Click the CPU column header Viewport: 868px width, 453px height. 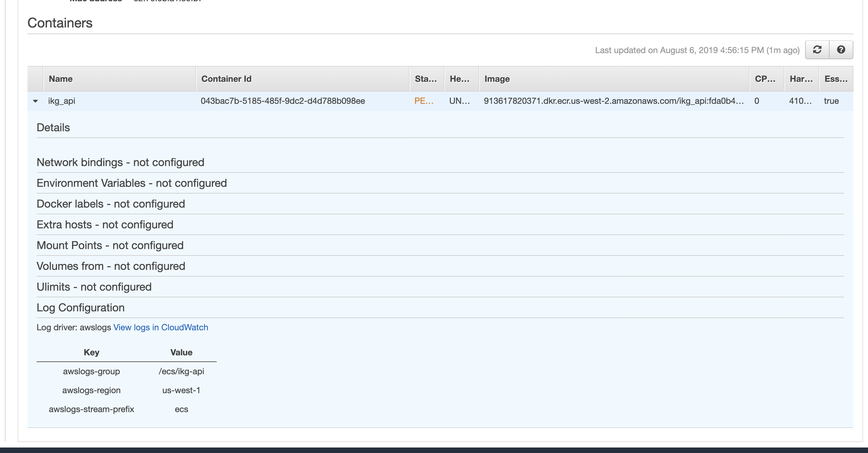(765, 79)
